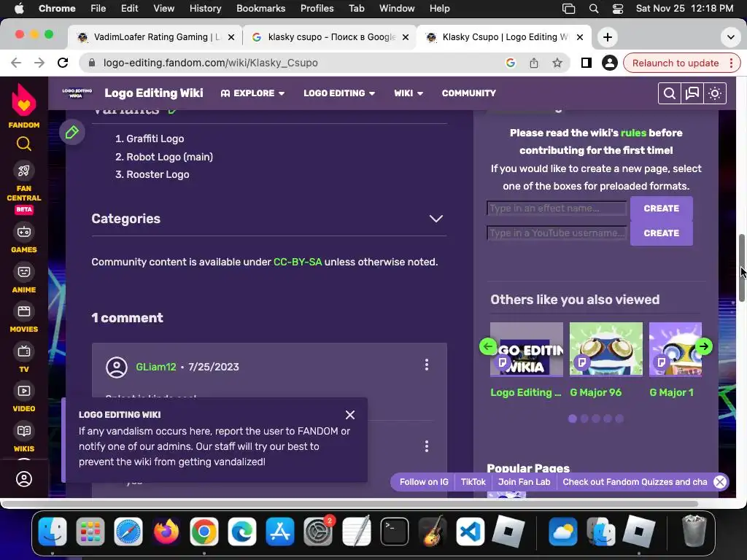Show previous items in viewed carousel

click(x=488, y=346)
